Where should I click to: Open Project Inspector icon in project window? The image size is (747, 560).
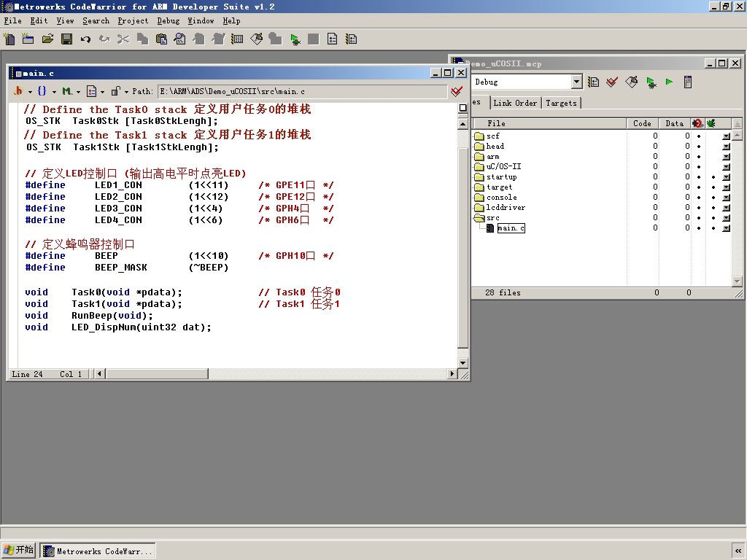[687, 82]
